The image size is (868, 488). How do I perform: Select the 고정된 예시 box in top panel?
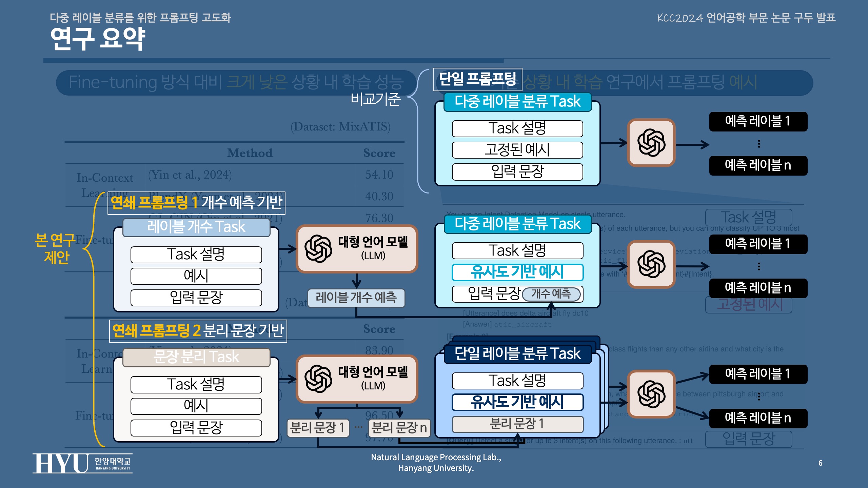click(517, 150)
